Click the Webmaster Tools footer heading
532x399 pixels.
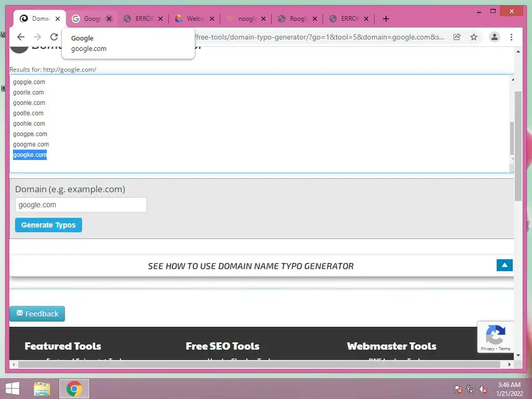point(392,346)
